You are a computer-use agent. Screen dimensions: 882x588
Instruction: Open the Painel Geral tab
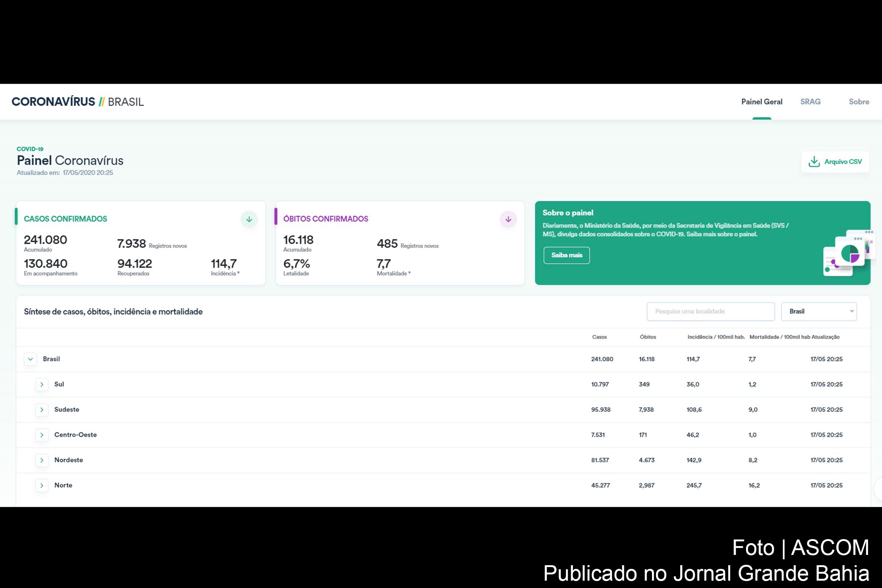tap(761, 102)
